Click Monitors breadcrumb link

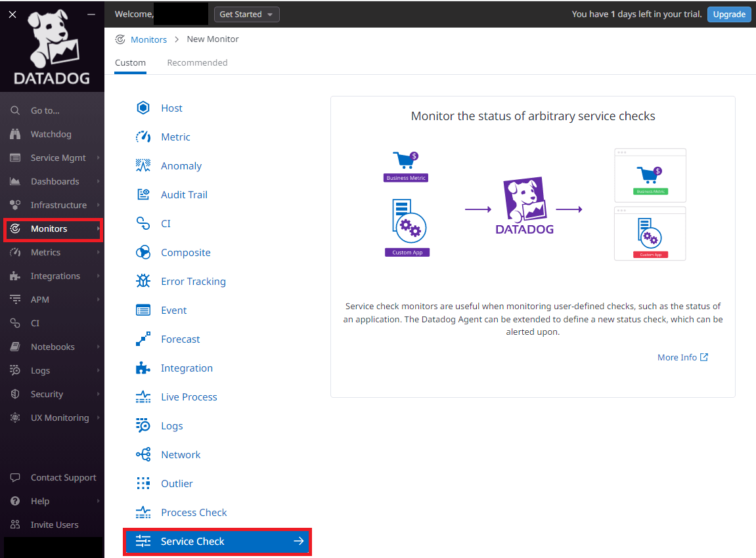148,39
